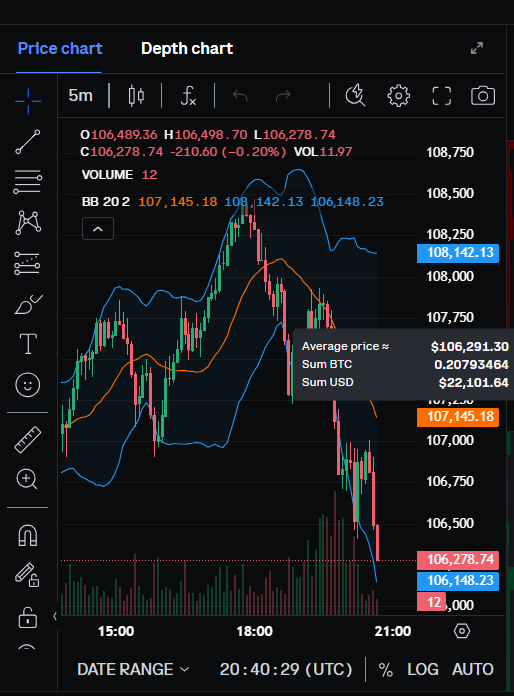
Task: Enable AUTO scale for the chart
Action: [x=473, y=669]
